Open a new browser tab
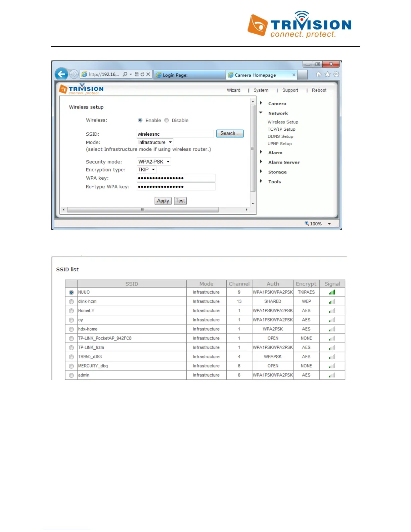Viewport: 411px width, 532px height. tap(303, 75)
